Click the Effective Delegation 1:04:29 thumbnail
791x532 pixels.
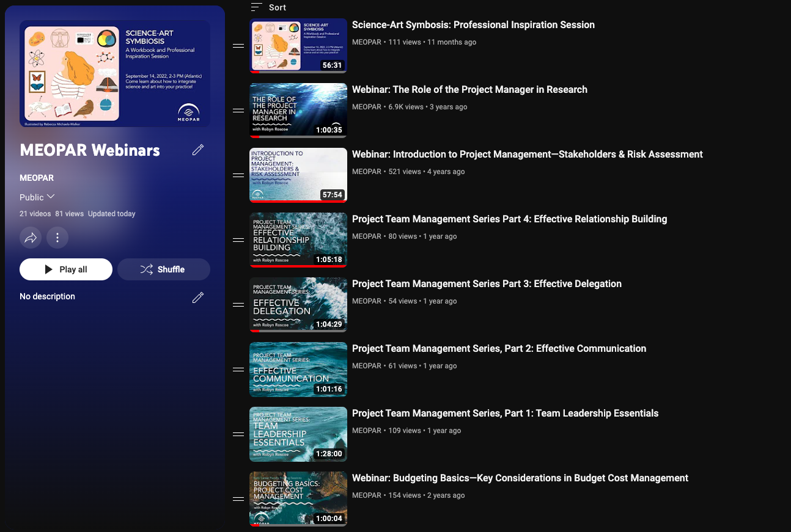pos(298,305)
